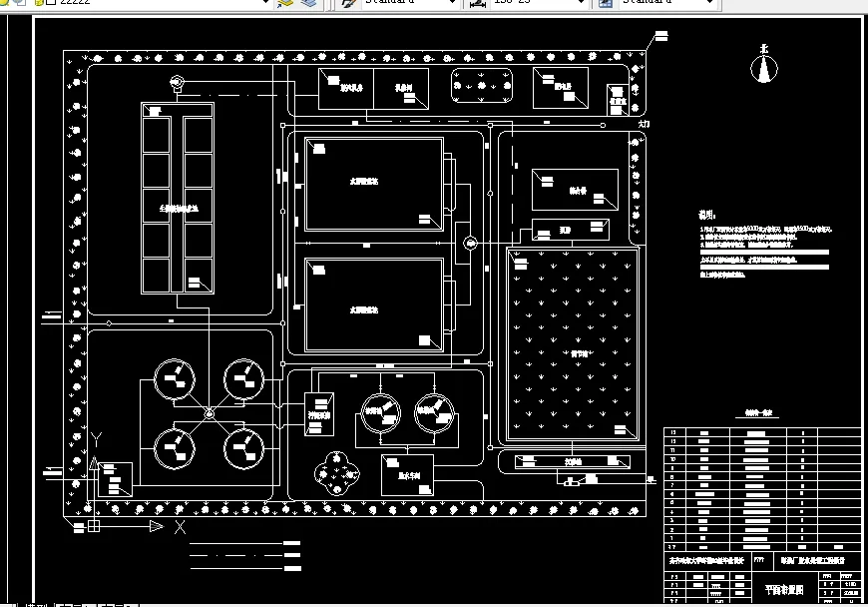Screen dimensions: 868x607
Task: Click the pump circle symbol between the two large tanks
Action: pyautogui.click(x=470, y=243)
